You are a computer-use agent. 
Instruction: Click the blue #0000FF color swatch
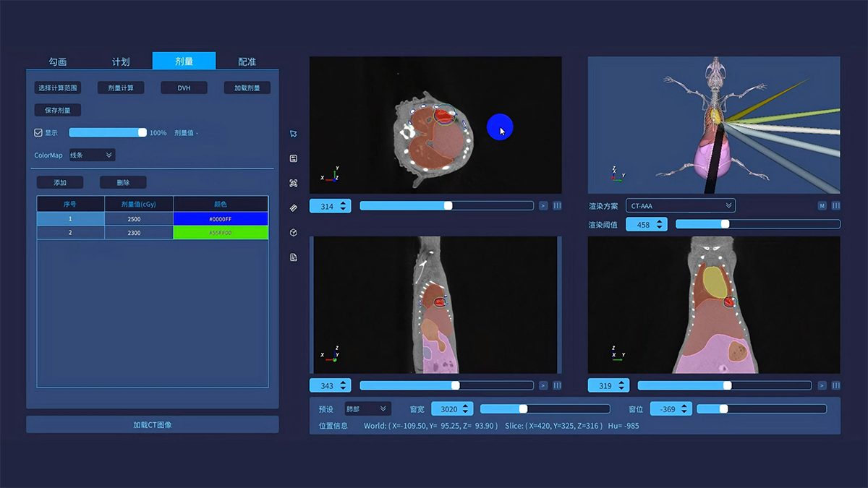(x=221, y=218)
